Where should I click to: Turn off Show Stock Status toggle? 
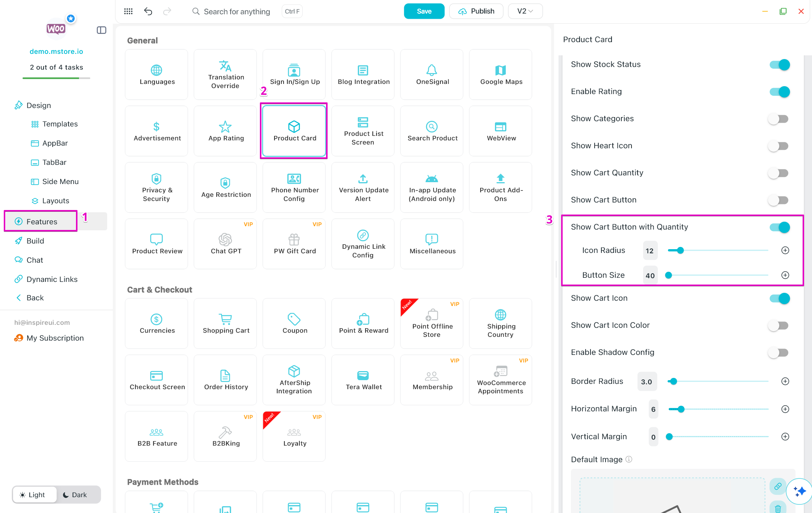(779, 65)
